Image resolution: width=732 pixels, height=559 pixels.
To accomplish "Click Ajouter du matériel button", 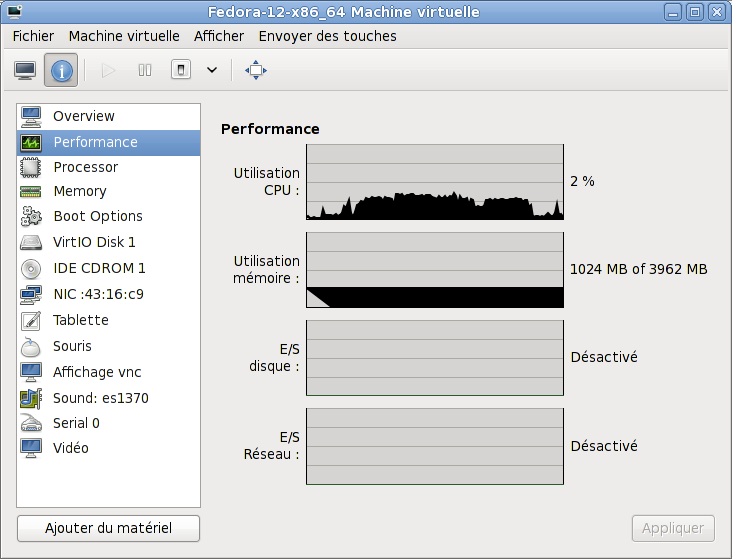I will click(108, 528).
